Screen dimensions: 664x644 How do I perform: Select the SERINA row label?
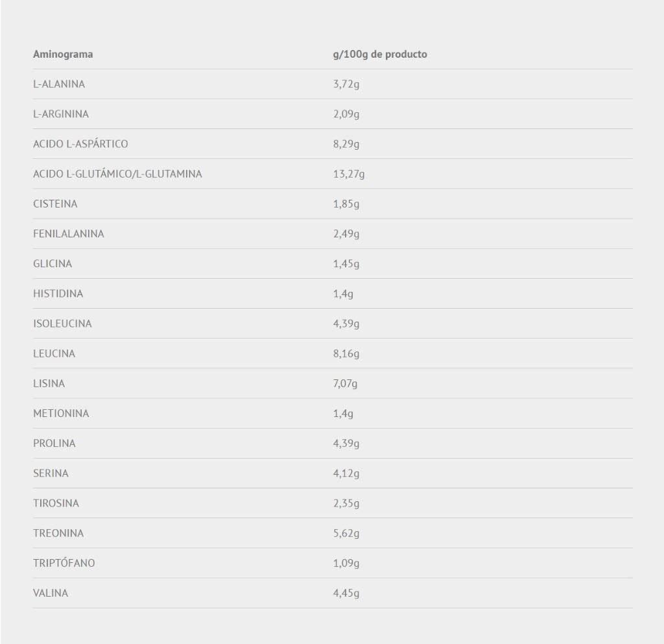coord(51,473)
